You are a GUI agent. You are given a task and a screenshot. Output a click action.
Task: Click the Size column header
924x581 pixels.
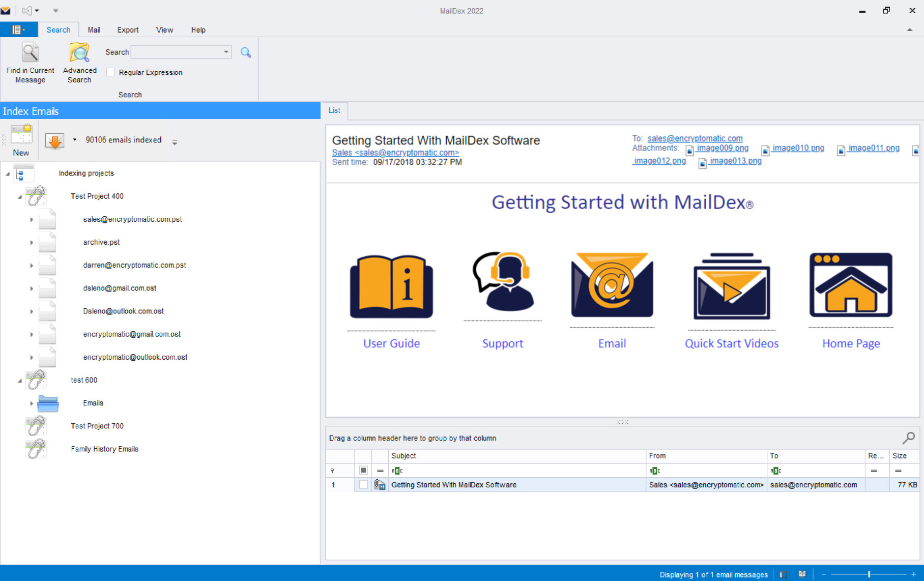pos(904,456)
